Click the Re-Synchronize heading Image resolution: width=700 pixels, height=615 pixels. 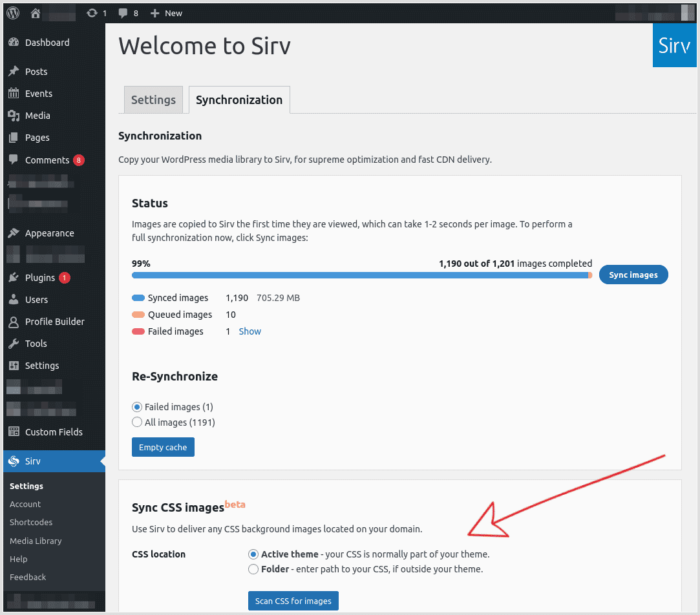click(x=175, y=376)
